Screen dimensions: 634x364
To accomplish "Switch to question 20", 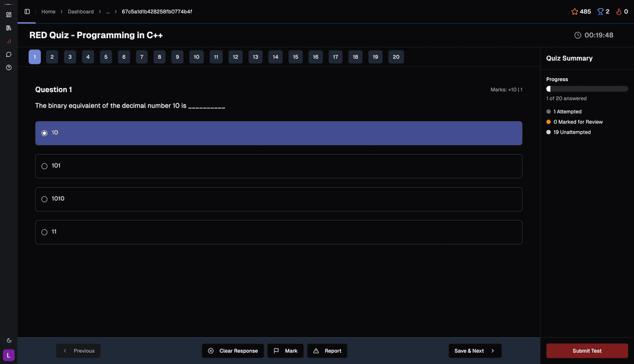I will click(396, 56).
